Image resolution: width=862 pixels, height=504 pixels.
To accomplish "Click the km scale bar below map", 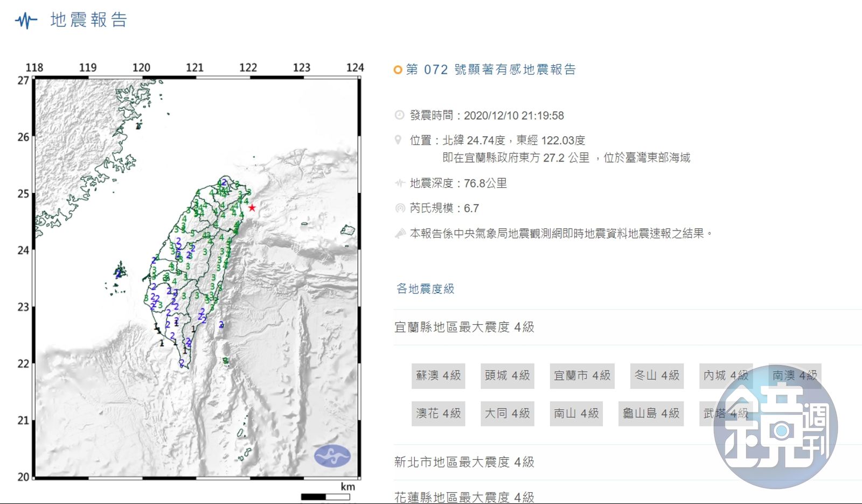I will pos(325,496).
